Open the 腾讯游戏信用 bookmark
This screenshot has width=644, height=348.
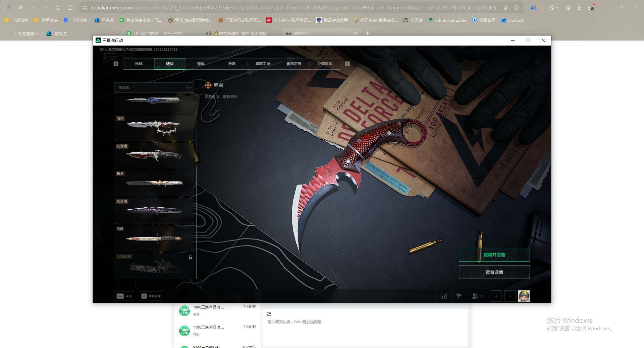click(x=332, y=20)
